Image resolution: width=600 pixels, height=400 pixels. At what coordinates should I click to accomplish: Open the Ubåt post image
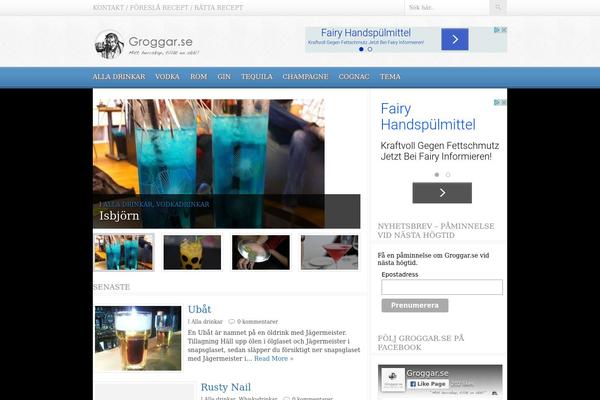click(x=138, y=338)
